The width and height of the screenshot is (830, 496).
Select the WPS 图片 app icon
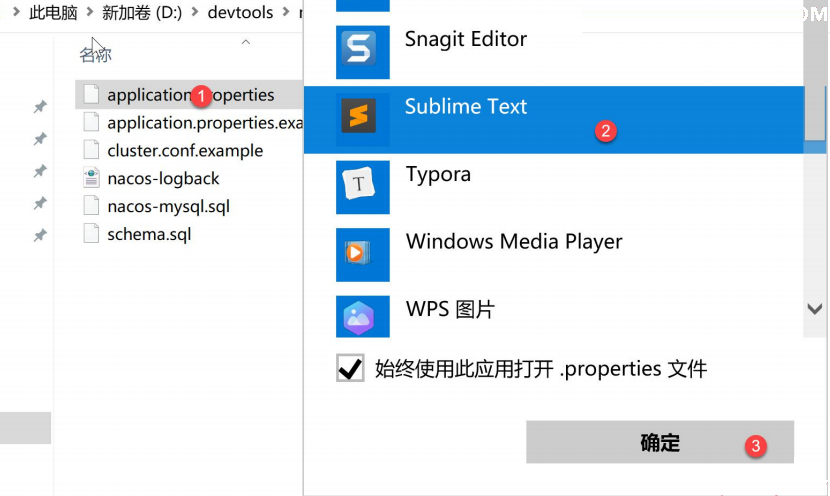click(363, 317)
